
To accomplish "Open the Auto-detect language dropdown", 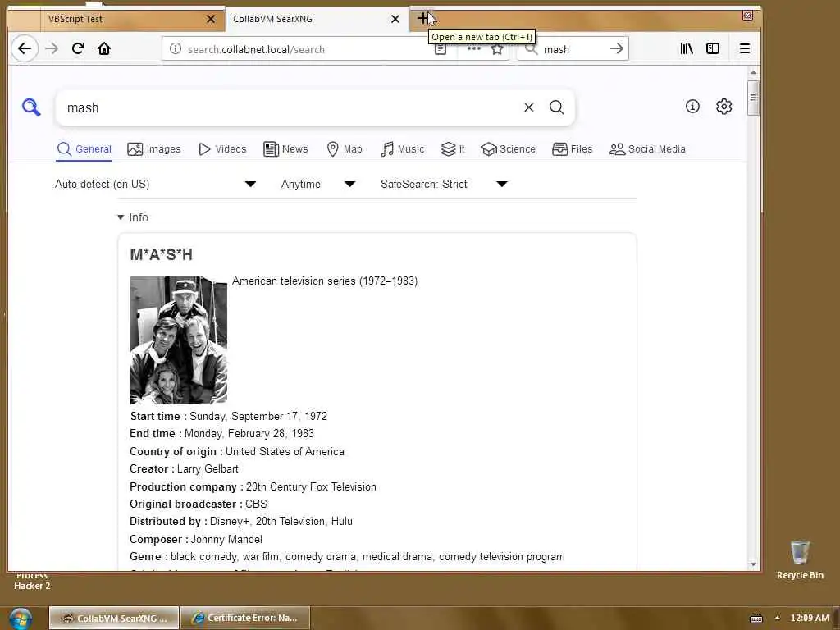I will pos(155,185).
